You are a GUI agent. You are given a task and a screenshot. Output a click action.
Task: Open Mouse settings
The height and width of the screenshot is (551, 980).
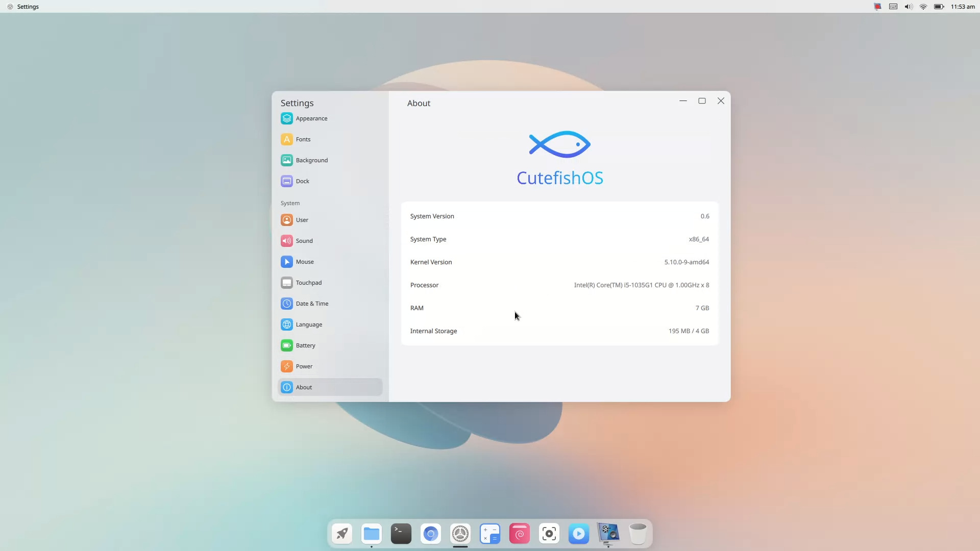305,261
